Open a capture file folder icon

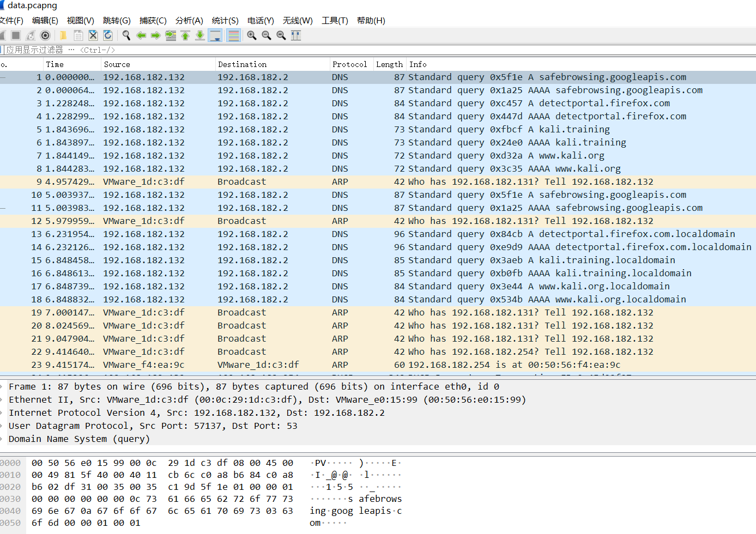coord(63,35)
